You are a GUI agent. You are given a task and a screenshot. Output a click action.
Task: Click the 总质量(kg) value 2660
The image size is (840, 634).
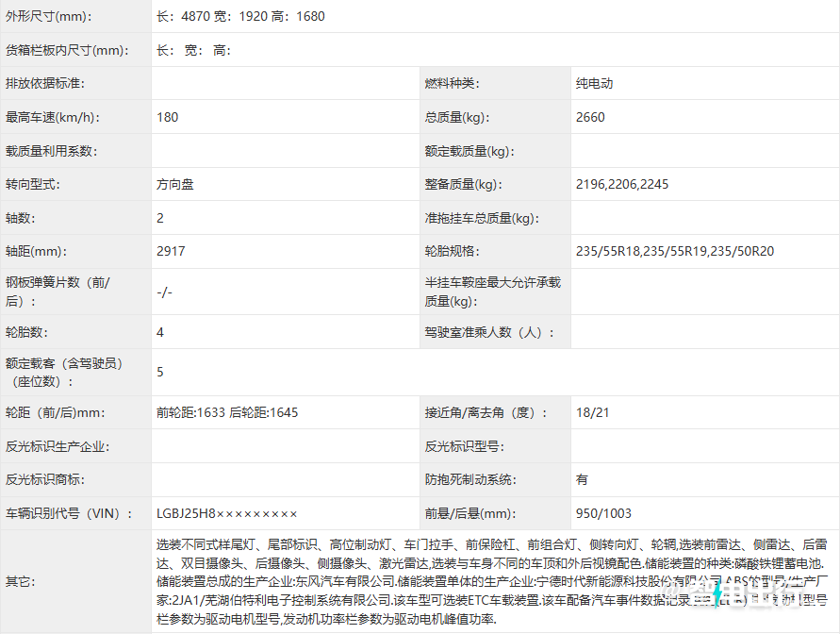coord(590,118)
